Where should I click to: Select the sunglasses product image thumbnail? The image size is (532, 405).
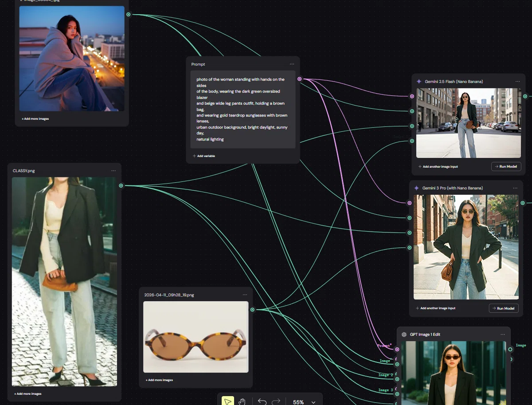point(196,337)
